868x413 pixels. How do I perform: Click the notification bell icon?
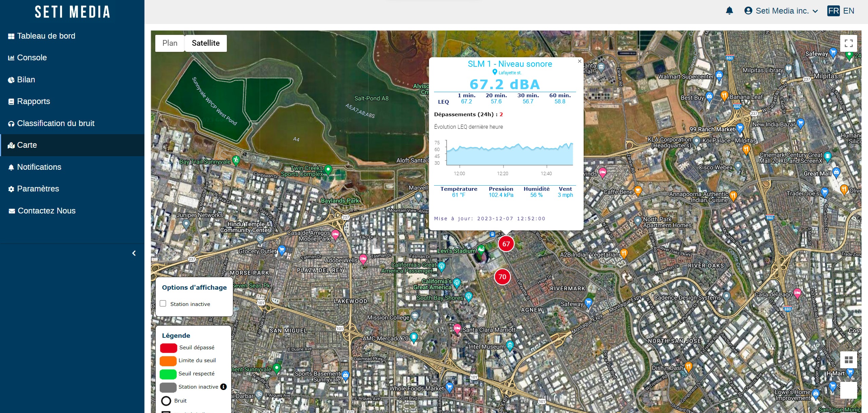(x=729, y=11)
